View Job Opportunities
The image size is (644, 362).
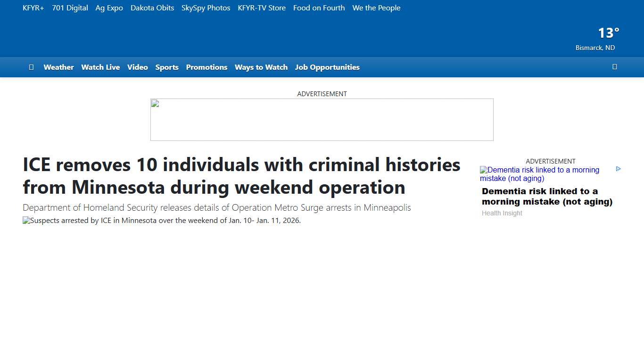[x=327, y=67]
